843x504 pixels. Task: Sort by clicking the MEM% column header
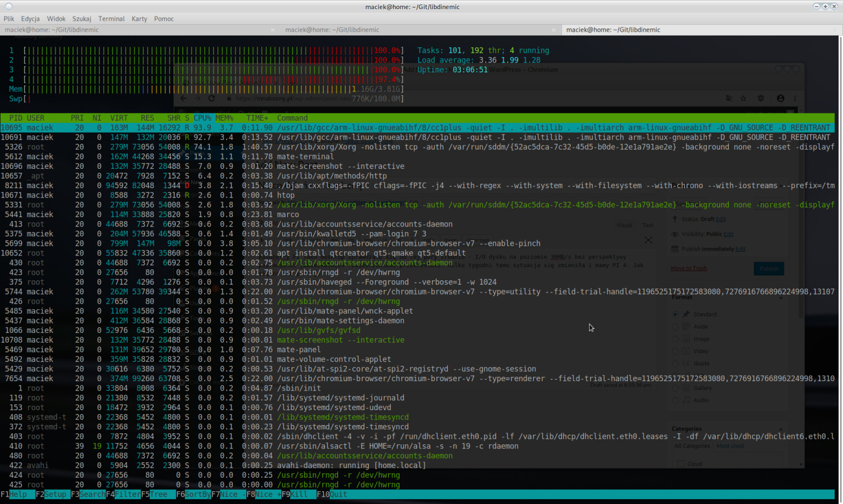click(224, 118)
